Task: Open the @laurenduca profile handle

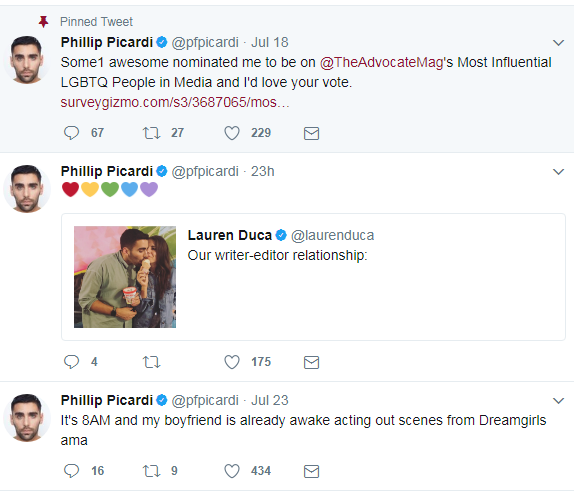Action: coord(332,235)
